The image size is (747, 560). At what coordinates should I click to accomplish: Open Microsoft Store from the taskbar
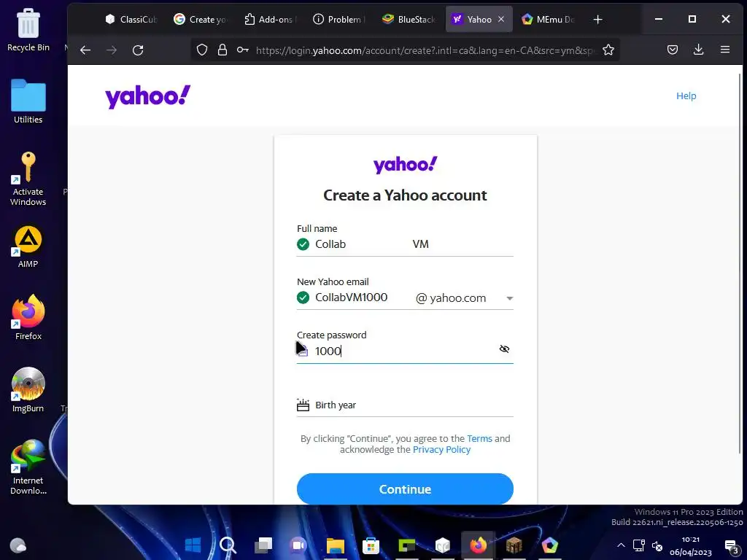371,545
